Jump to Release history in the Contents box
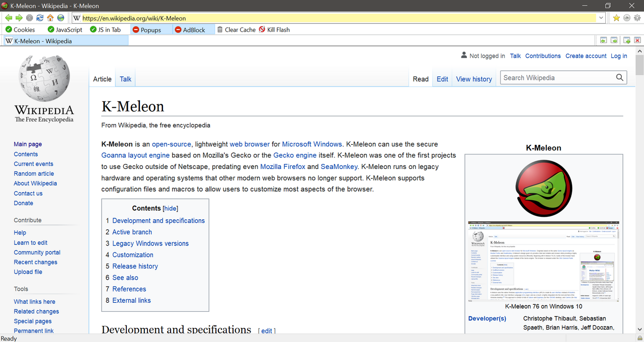 pyautogui.click(x=135, y=266)
